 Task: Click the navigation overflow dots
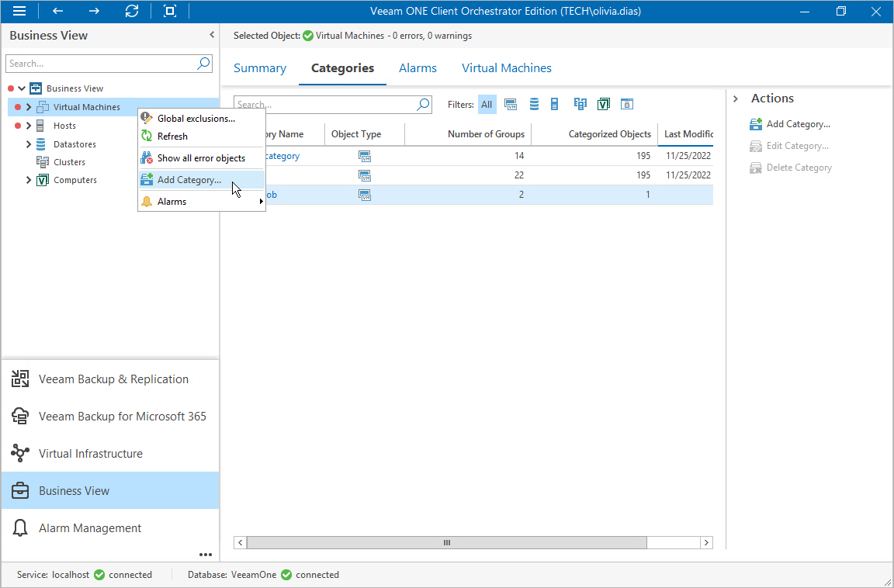(x=205, y=555)
